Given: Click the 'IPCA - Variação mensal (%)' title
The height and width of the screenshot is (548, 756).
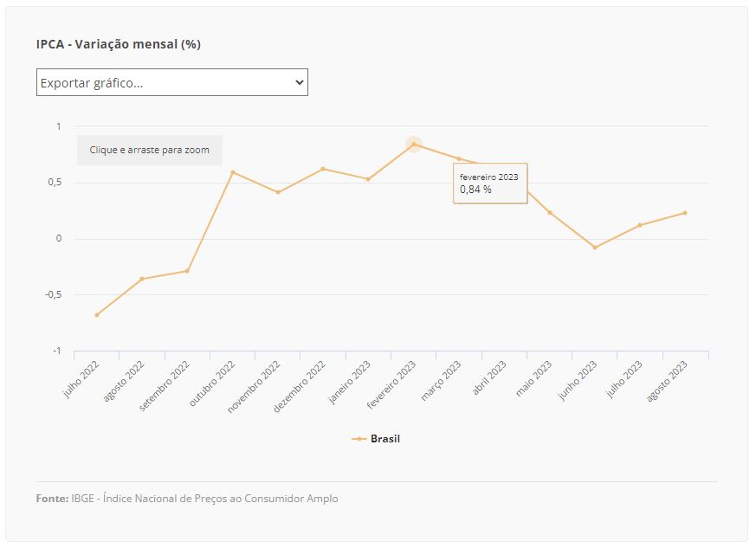Looking at the screenshot, I should (118, 44).
